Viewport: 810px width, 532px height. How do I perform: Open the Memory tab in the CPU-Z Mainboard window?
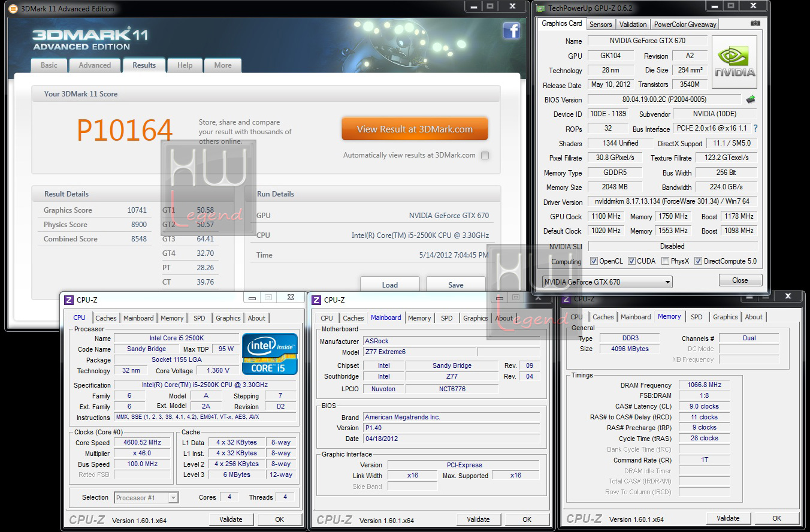(419, 318)
